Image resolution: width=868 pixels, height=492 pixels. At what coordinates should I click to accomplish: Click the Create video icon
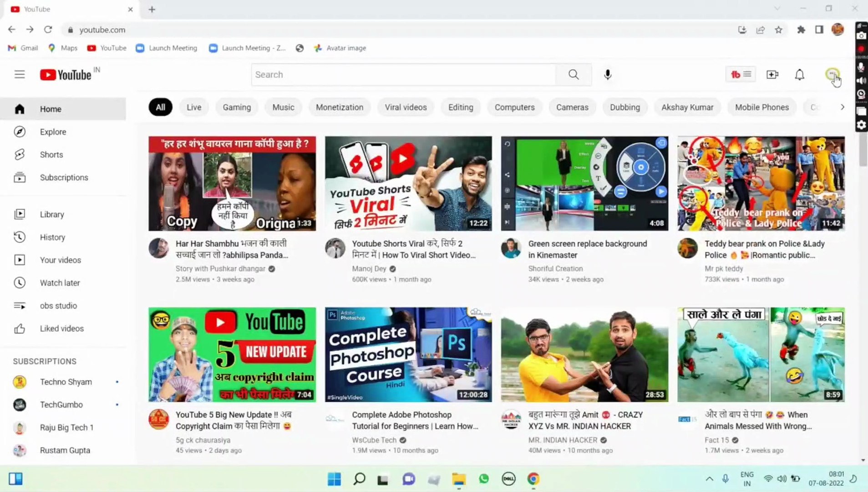(772, 74)
